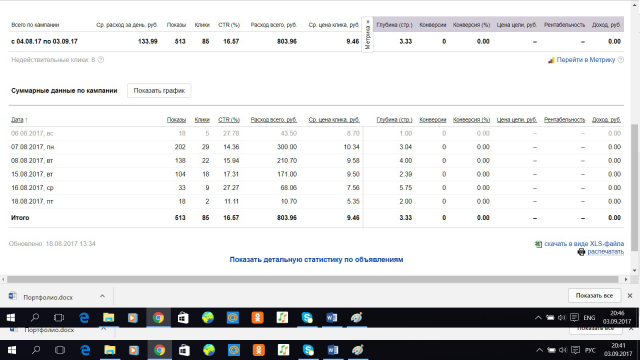640x360 pixels.
Task: Open Skype on the ENG taskbar
Action: coord(307,318)
